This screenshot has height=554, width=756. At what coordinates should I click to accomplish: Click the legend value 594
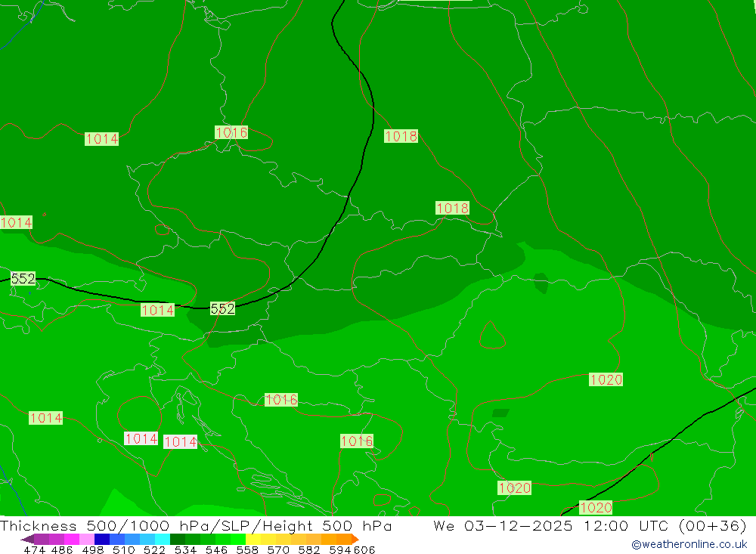coord(340,549)
